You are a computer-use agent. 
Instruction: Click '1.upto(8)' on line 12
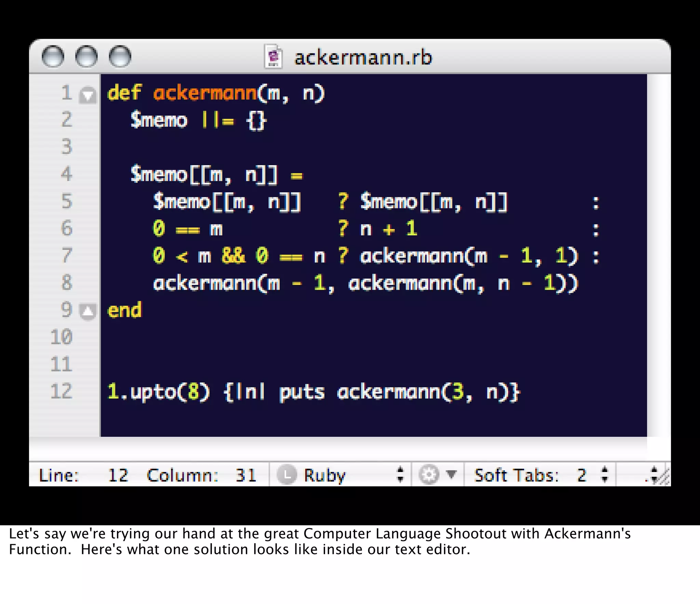pyautogui.click(x=159, y=392)
